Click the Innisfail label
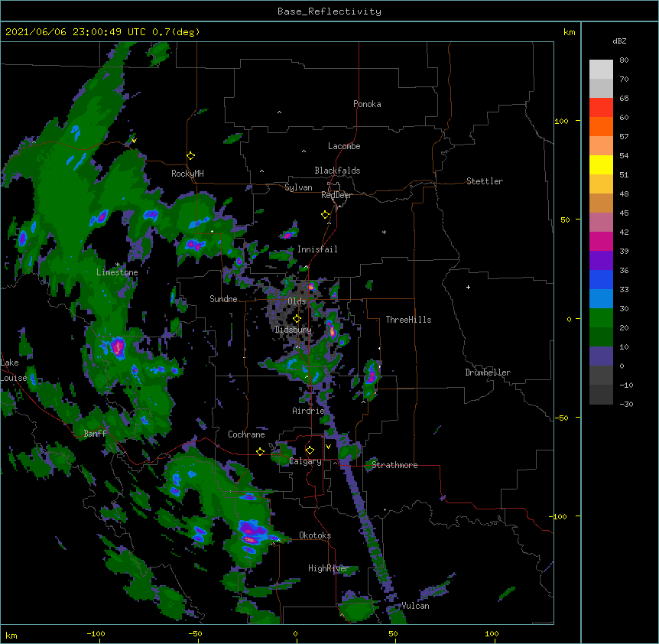659x644 pixels. tap(317, 249)
